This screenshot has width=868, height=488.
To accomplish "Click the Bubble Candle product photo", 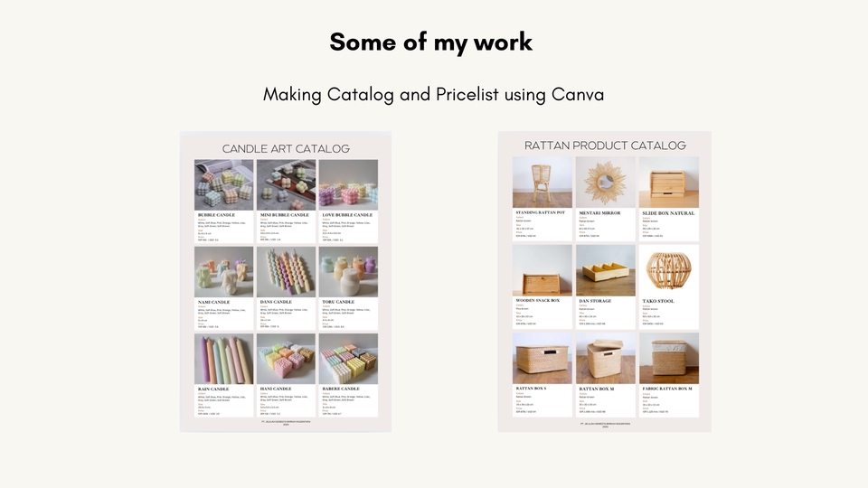I will tap(224, 185).
